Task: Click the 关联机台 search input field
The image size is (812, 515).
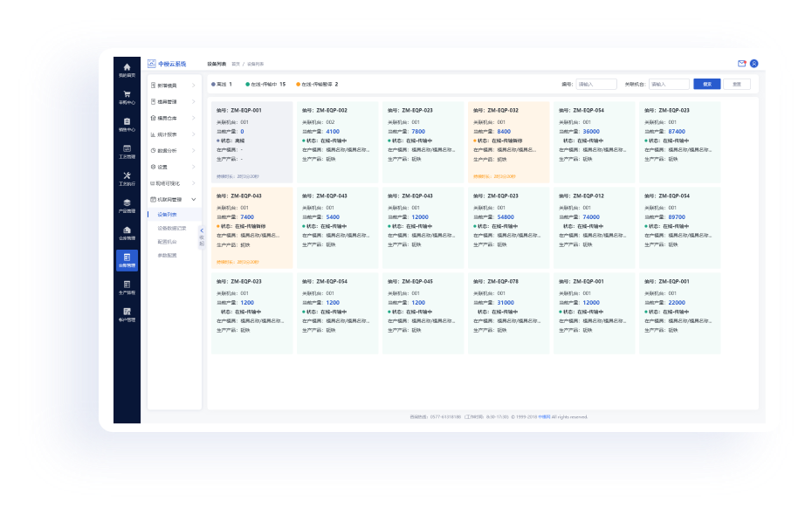Action: pos(669,84)
